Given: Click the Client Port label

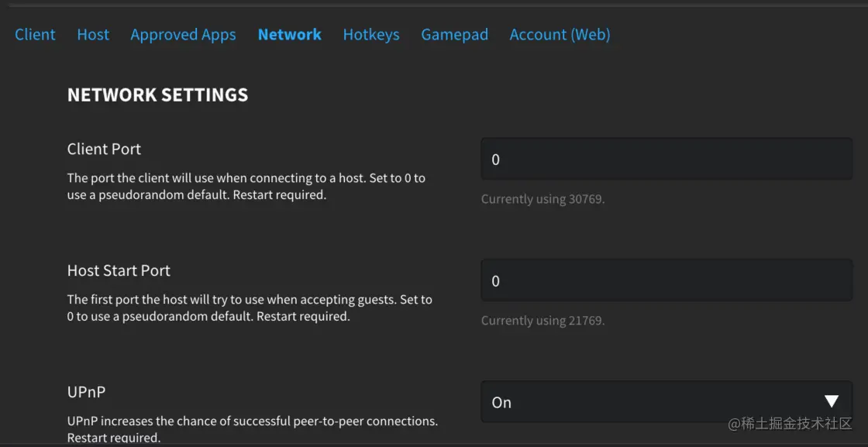Looking at the screenshot, I should click(104, 149).
